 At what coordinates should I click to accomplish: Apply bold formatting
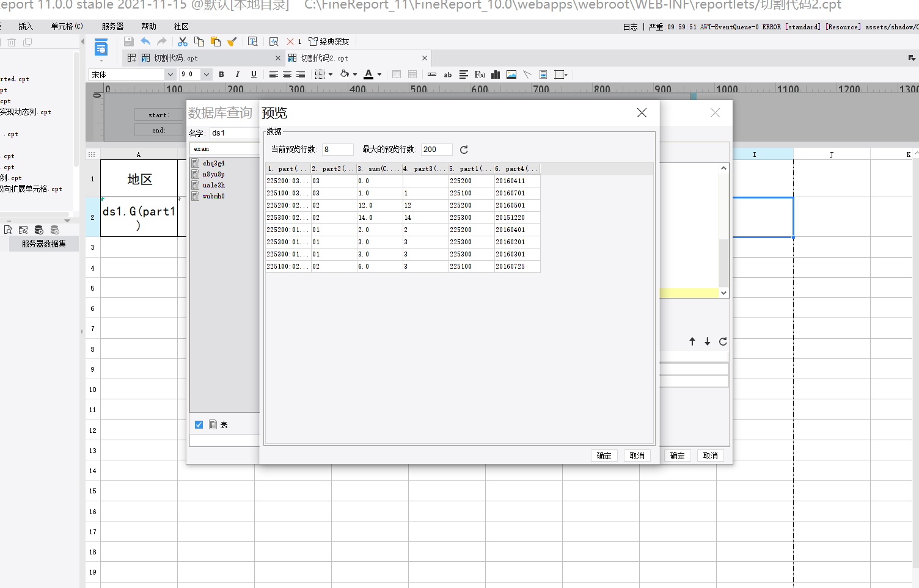[221, 74]
